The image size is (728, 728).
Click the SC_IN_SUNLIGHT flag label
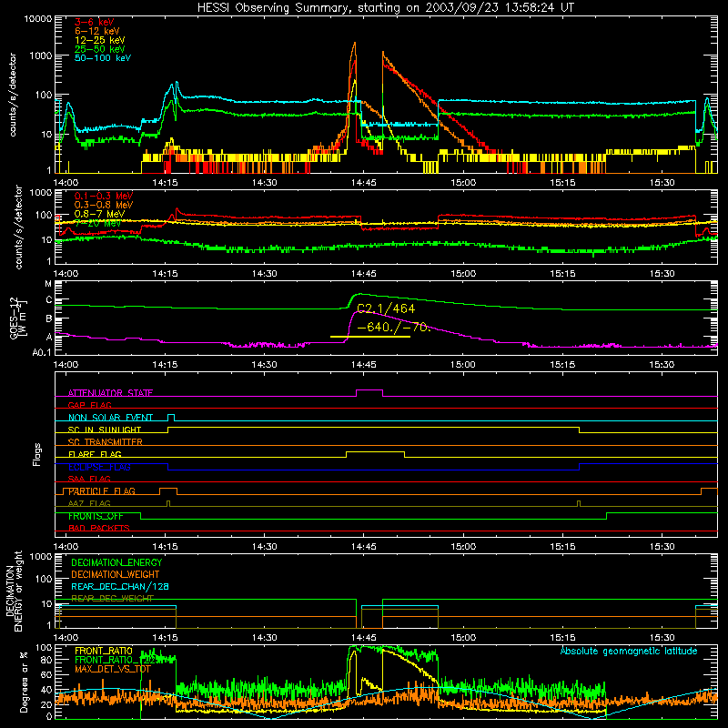coord(104,430)
